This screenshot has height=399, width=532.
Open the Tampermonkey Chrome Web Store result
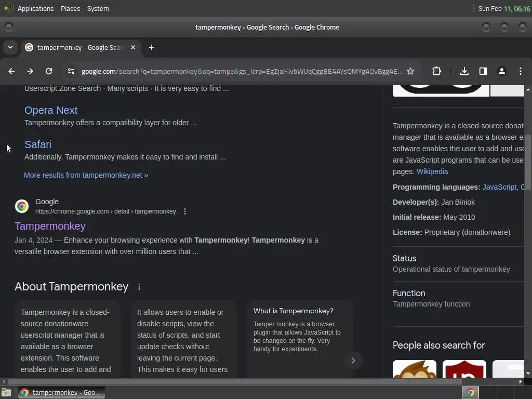[x=50, y=226]
